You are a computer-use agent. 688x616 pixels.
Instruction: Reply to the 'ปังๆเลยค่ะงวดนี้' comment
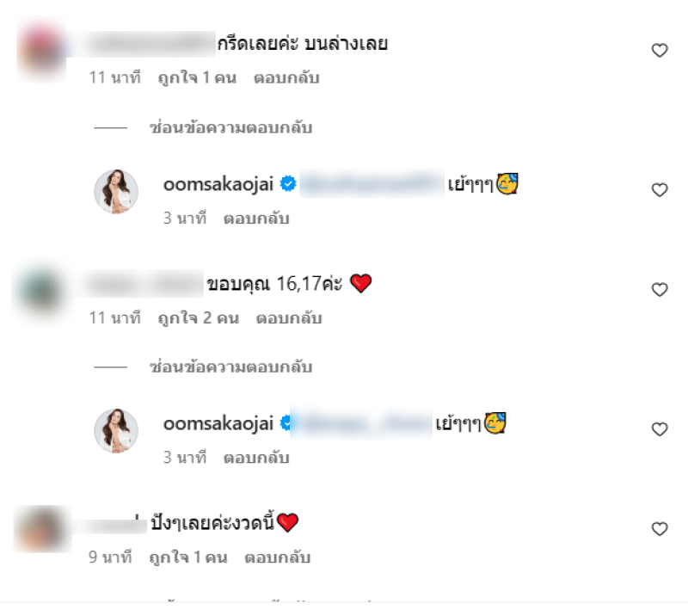(x=277, y=557)
